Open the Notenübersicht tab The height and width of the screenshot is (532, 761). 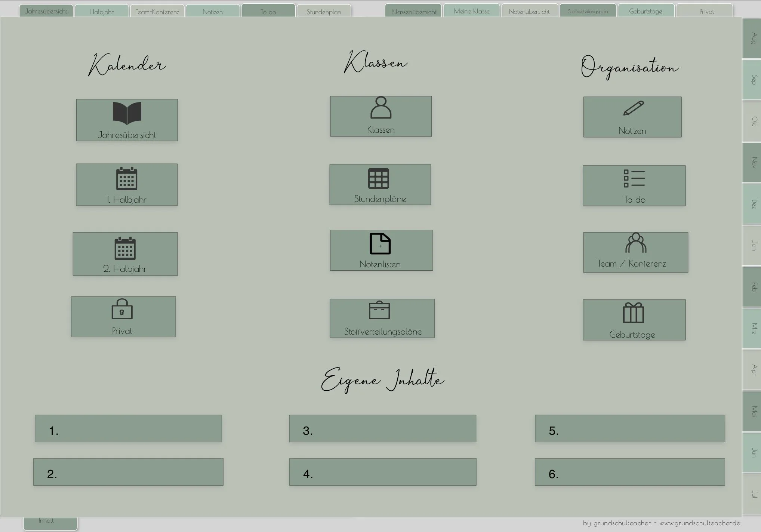pyautogui.click(x=529, y=12)
